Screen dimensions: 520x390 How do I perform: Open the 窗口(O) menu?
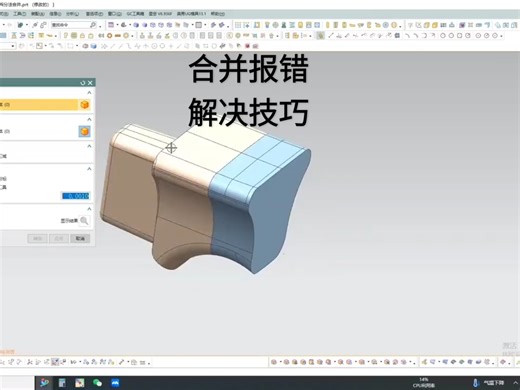point(115,14)
